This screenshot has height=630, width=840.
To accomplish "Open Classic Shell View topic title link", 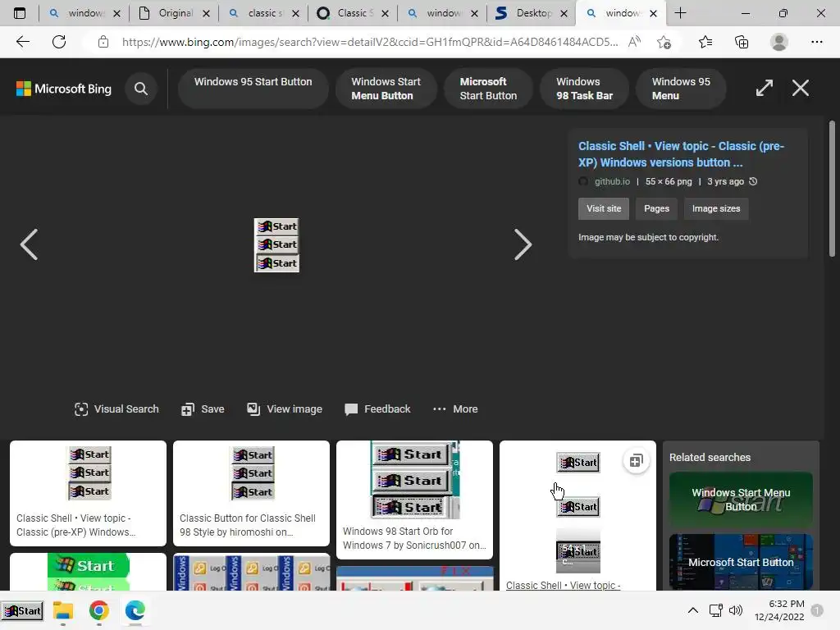I will tap(681, 154).
